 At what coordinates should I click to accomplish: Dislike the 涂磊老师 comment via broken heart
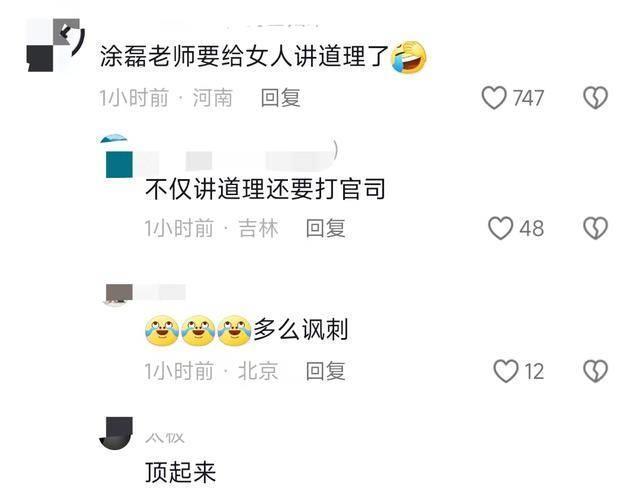(x=596, y=98)
